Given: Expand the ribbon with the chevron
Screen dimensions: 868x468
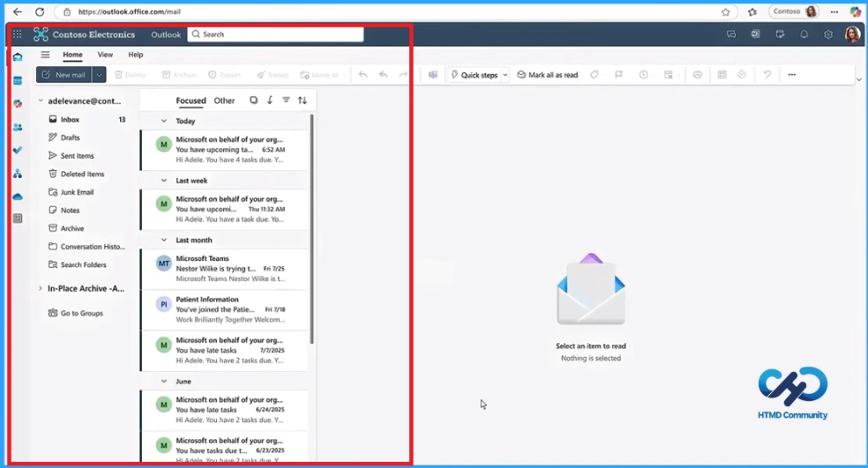Looking at the screenshot, I should point(858,79).
